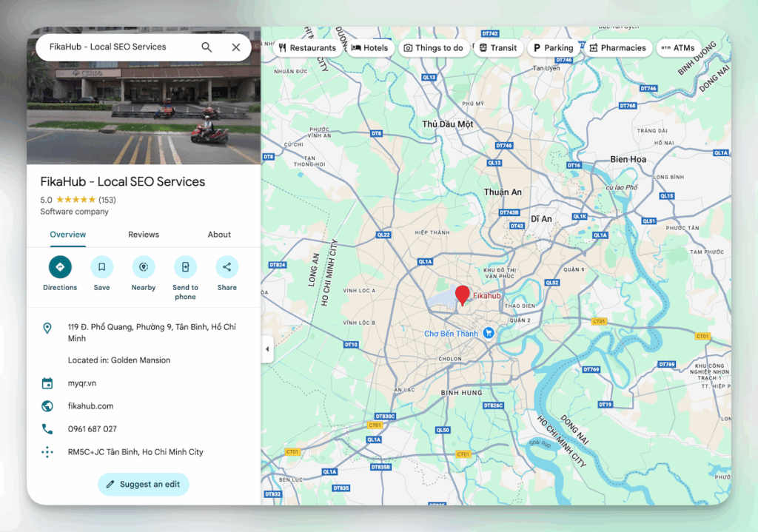
Task: Click the Fikahub label on the map
Action: 486,296
